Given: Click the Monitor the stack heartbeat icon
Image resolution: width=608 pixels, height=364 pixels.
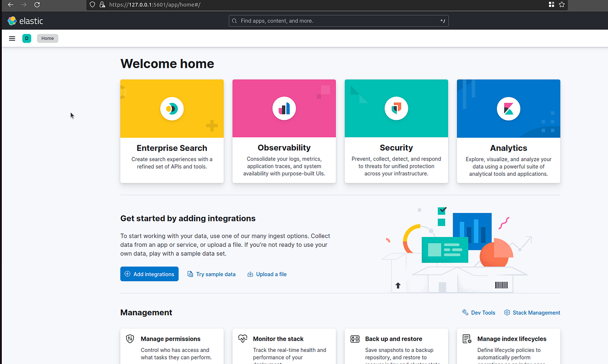Looking at the screenshot, I should click(x=243, y=339).
